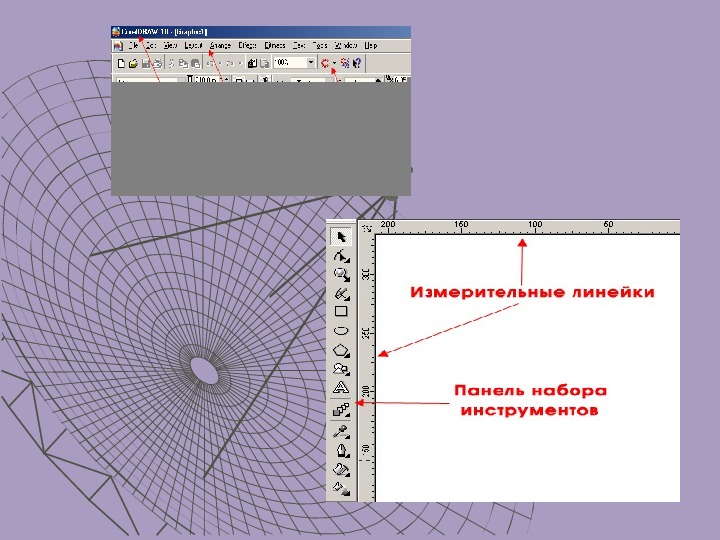
Task: Select the Interactive Fill tool
Action: pos(341,488)
